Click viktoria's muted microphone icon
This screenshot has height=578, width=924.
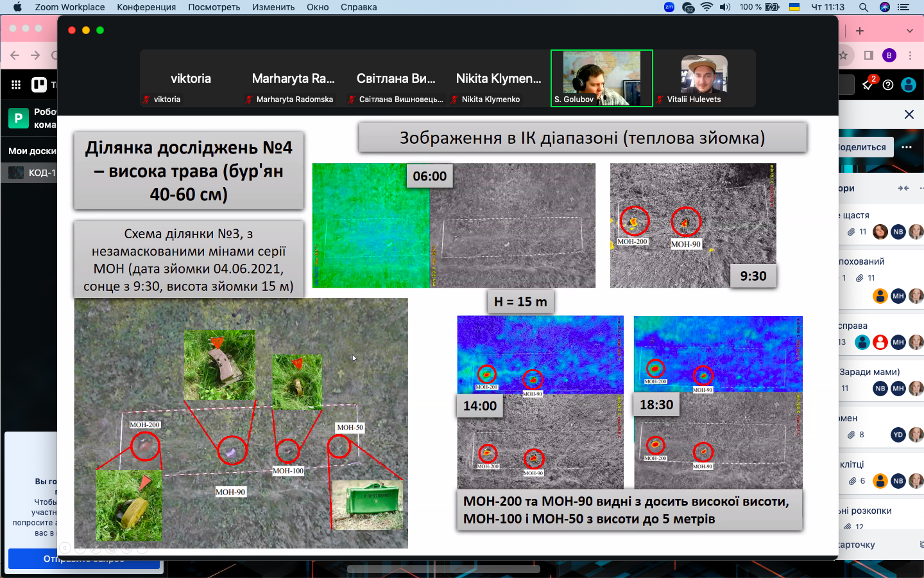[146, 100]
